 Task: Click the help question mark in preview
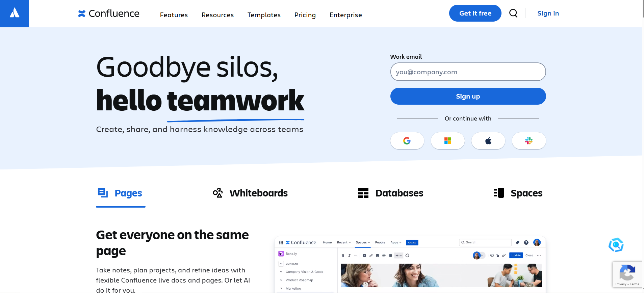526,242
